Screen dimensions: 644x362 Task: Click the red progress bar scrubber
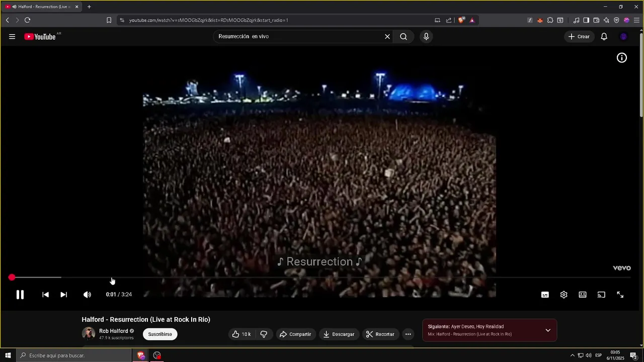tap(12, 278)
